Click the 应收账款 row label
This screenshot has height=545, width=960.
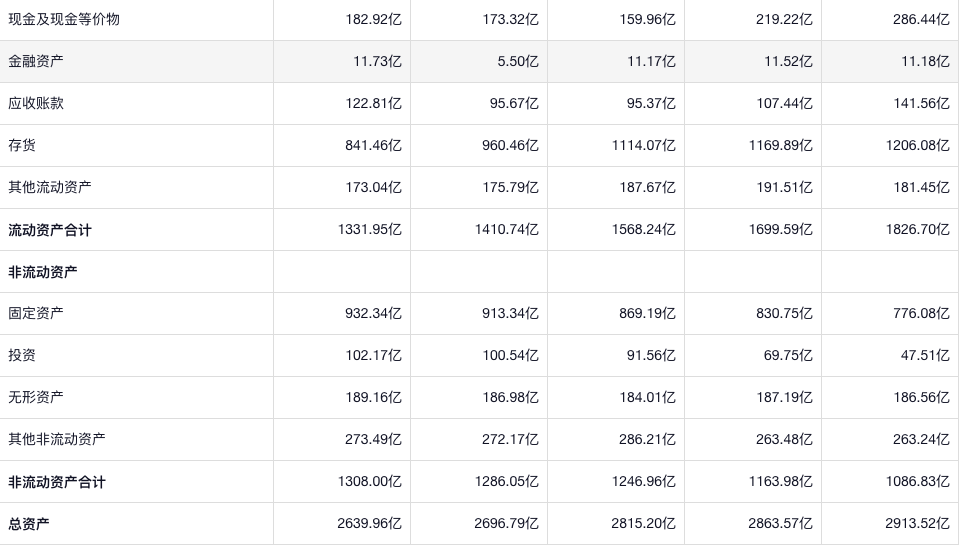(36, 103)
